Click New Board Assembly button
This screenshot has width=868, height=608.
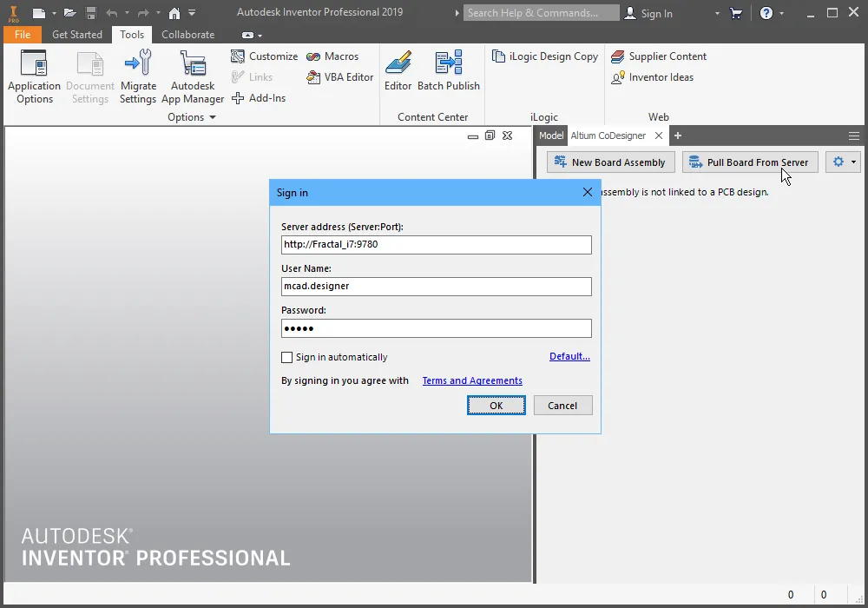tap(610, 162)
